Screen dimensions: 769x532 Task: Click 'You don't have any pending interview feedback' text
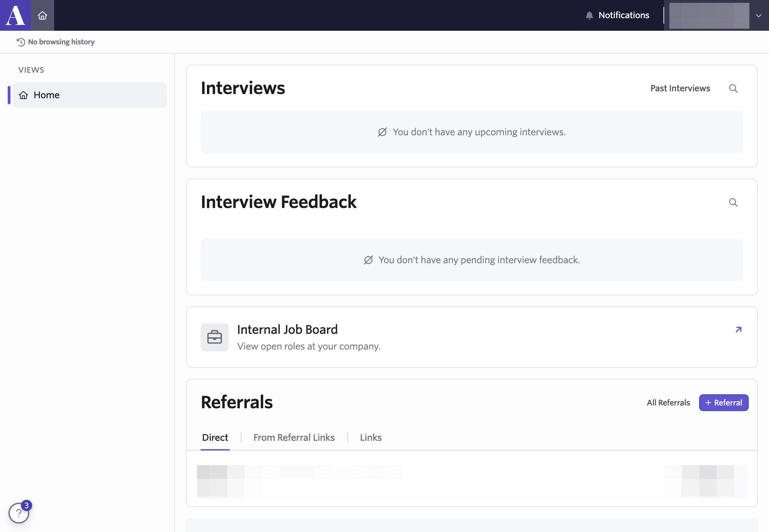[x=479, y=260]
